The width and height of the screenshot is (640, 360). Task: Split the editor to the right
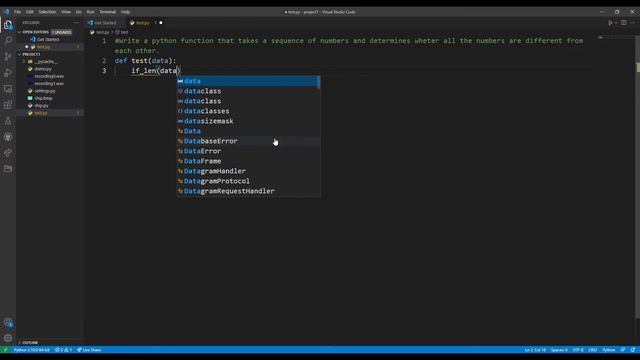coord(624,23)
